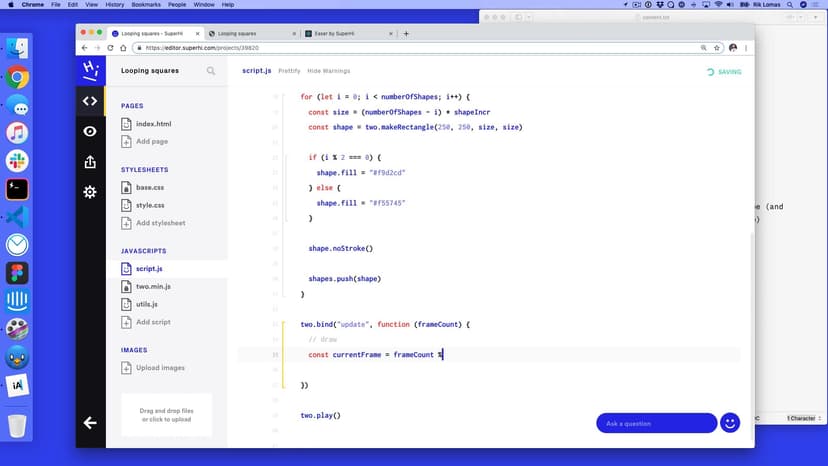Click the back arrow at sidebar bottom
Viewport: 828px width, 466px height.
point(90,423)
